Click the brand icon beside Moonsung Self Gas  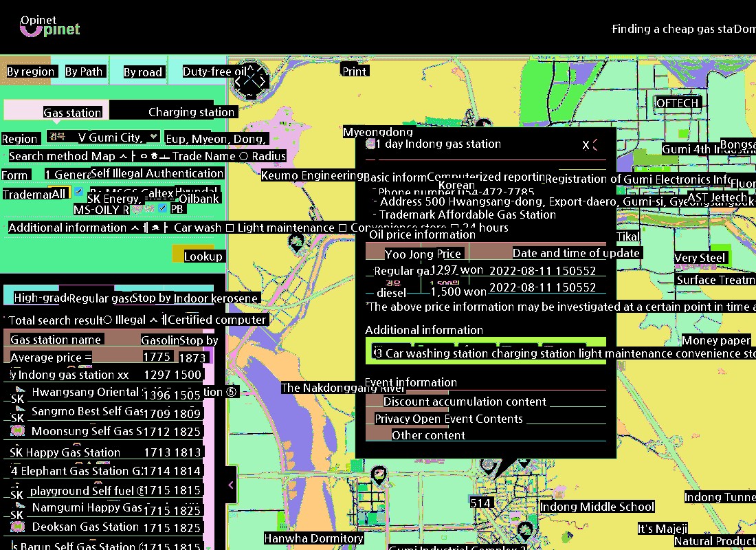[18, 431]
